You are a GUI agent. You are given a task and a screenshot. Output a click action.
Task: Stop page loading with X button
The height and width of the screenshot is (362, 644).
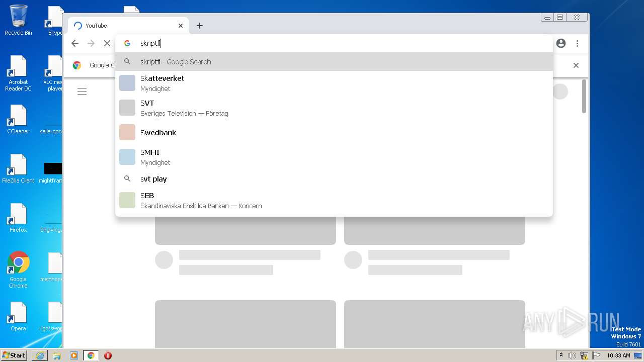[107, 43]
